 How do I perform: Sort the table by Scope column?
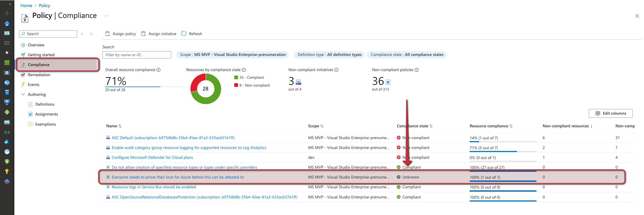coord(316,126)
